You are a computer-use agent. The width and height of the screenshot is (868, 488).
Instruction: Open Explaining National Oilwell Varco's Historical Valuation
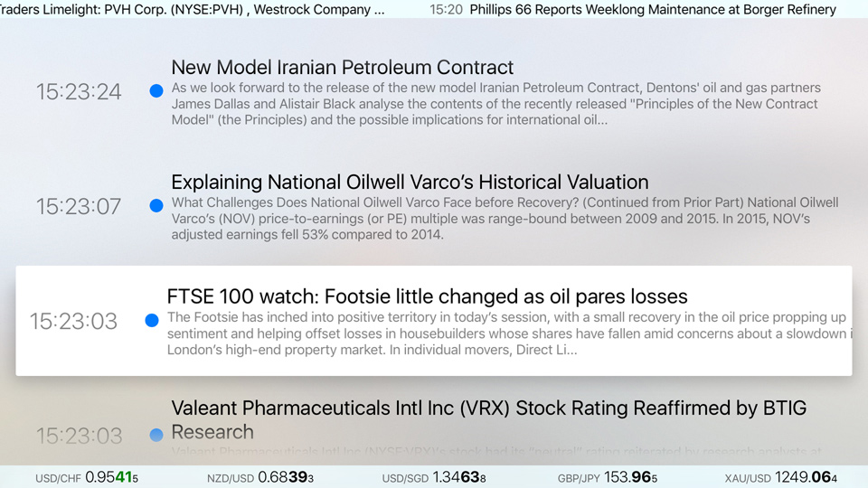(x=410, y=182)
